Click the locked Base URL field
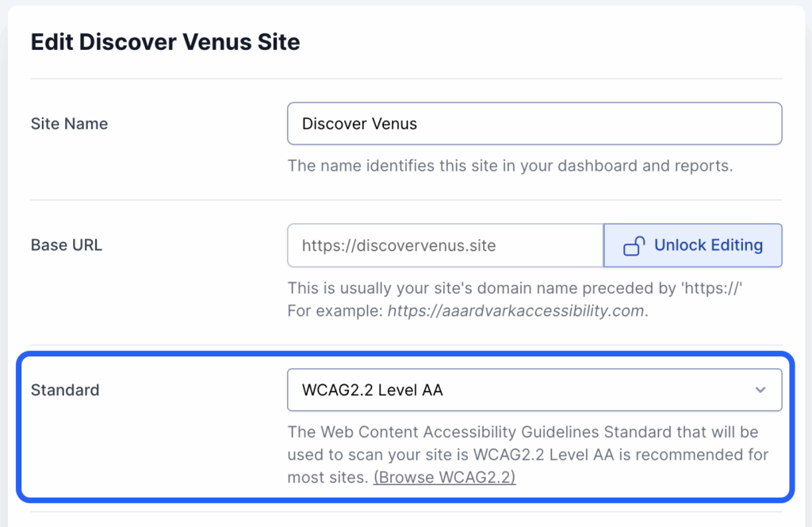The width and height of the screenshot is (812, 527). [x=445, y=246]
